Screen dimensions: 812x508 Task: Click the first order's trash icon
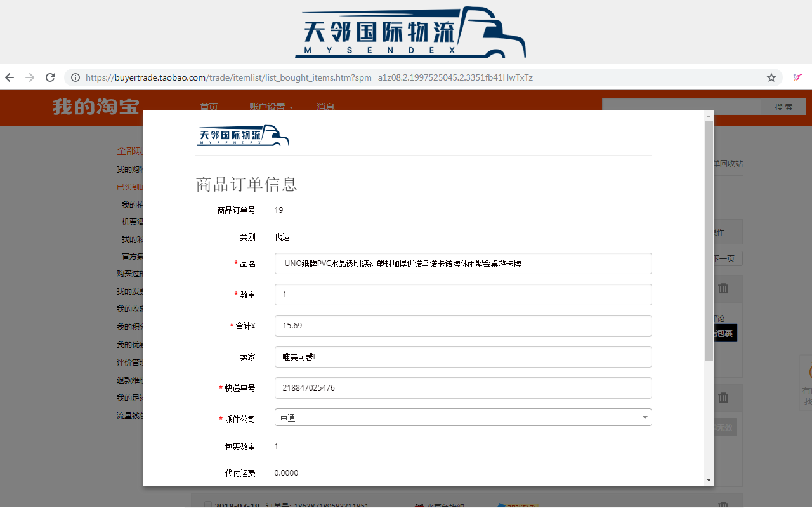tap(723, 288)
